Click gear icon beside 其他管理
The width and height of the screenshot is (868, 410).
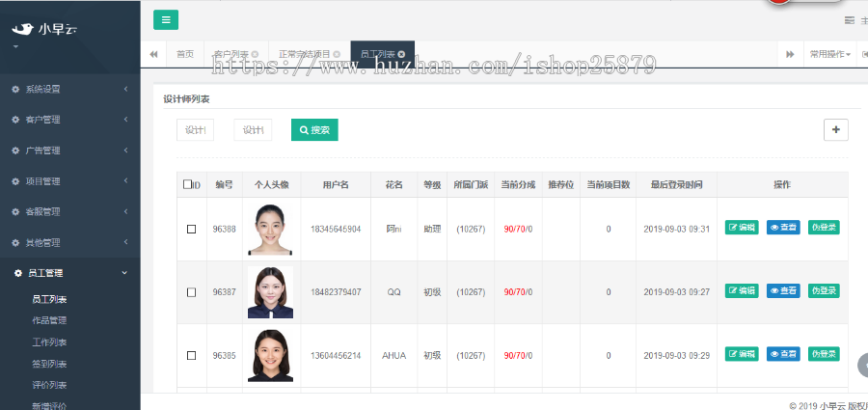15,243
